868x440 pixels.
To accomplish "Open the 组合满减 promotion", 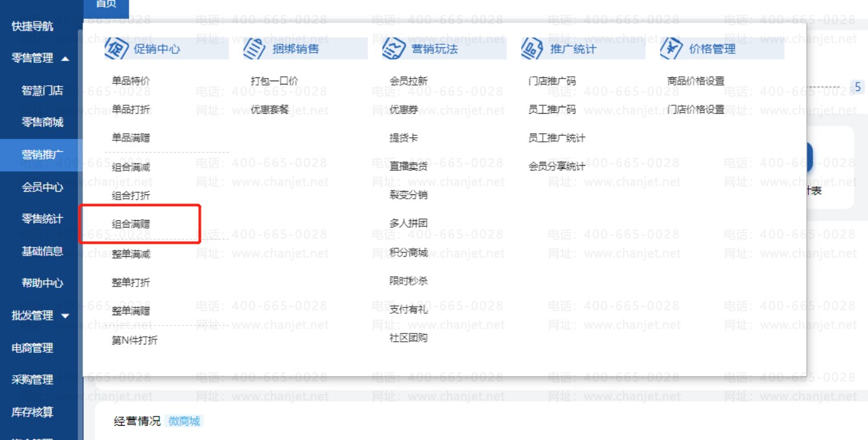I will (x=131, y=167).
